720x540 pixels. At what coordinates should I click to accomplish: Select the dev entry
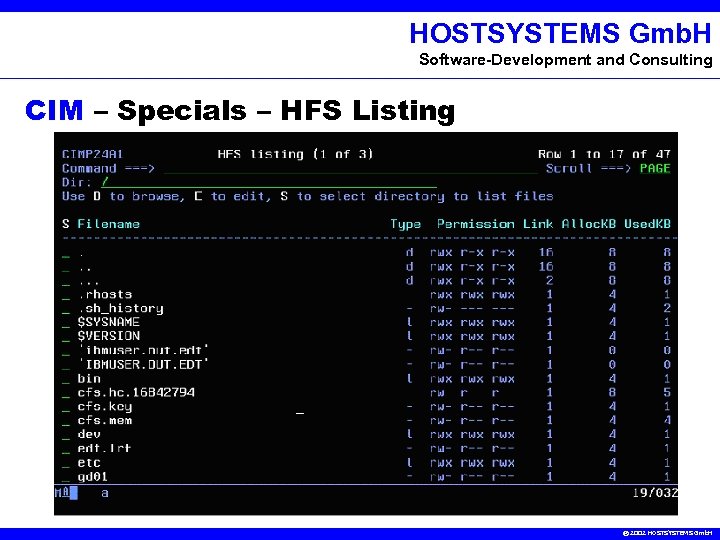click(x=89, y=434)
